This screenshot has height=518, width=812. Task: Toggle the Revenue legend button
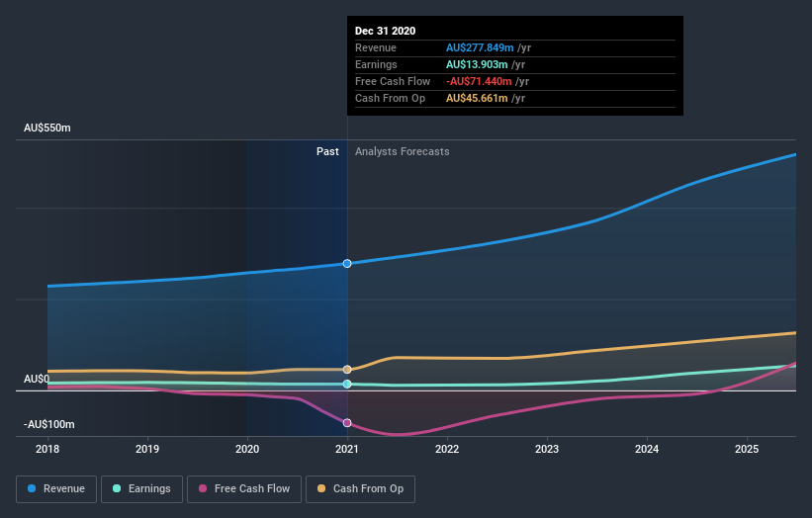pos(56,489)
